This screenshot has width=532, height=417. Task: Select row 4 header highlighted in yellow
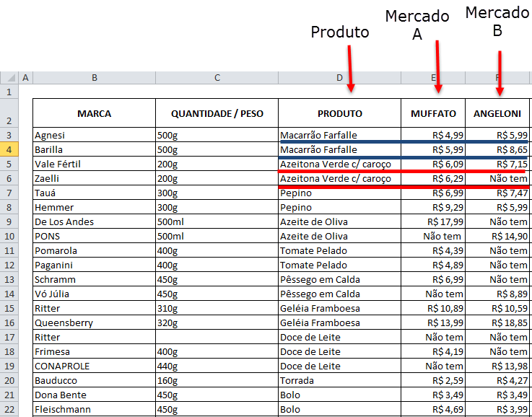coord(9,149)
